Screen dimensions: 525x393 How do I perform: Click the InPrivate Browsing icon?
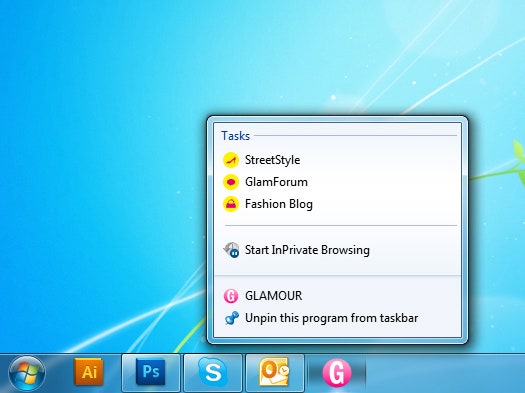pyautogui.click(x=231, y=250)
